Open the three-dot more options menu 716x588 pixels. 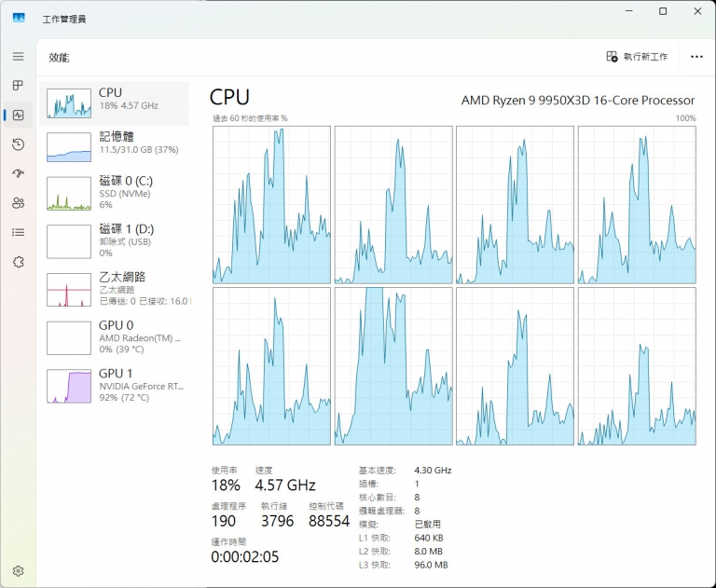click(696, 57)
